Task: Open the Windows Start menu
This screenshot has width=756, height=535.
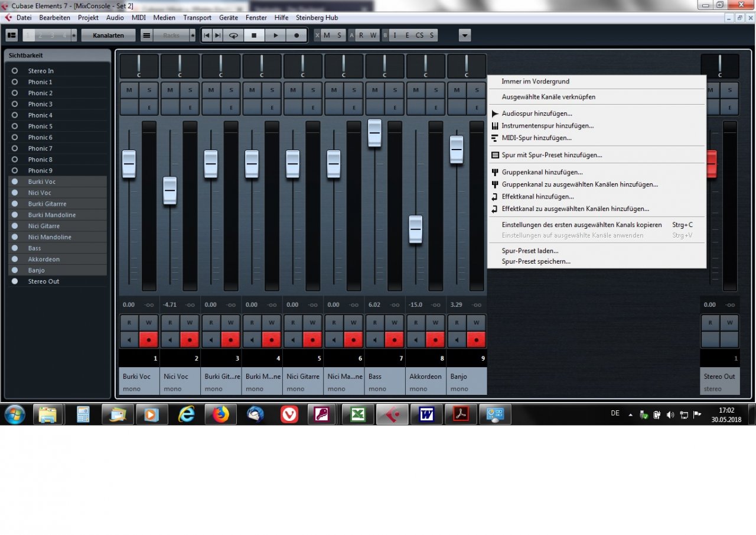Action: (14, 414)
